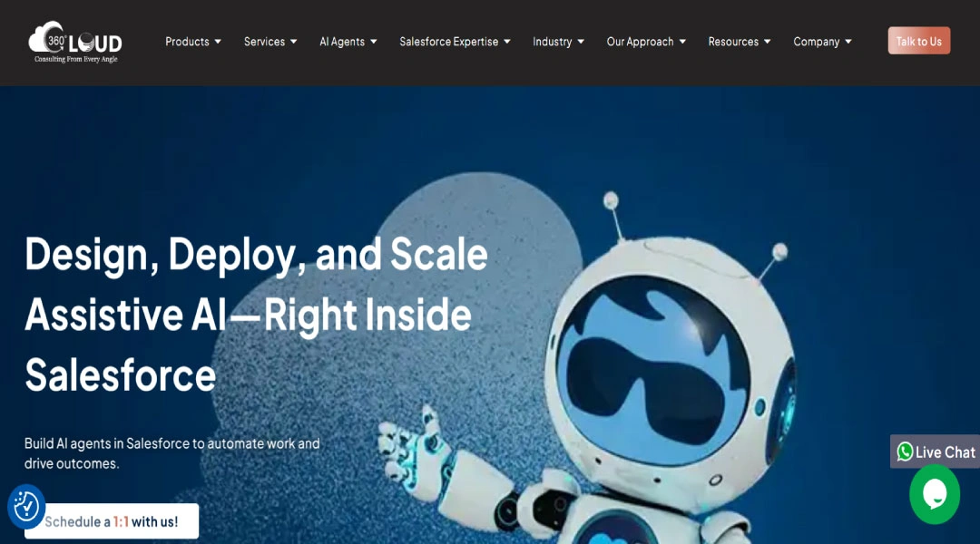Expand the AI Agents dropdown arrow
Viewport: 980px width, 544px height.
374,42
